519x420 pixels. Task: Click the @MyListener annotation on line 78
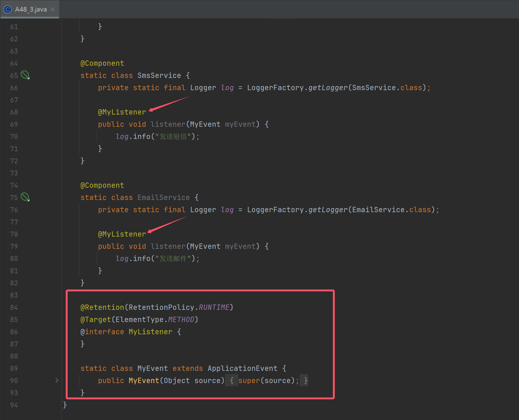(122, 234)
